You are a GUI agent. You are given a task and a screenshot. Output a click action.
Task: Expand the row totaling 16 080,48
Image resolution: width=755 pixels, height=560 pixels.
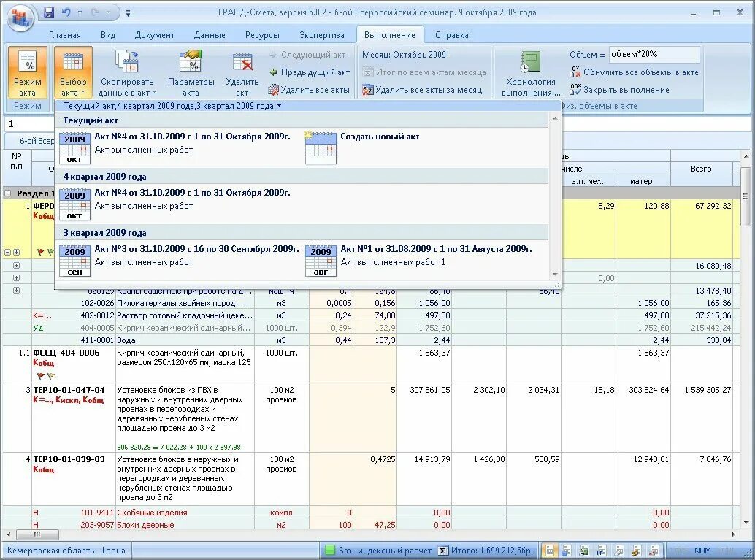[x=16, y=265]
